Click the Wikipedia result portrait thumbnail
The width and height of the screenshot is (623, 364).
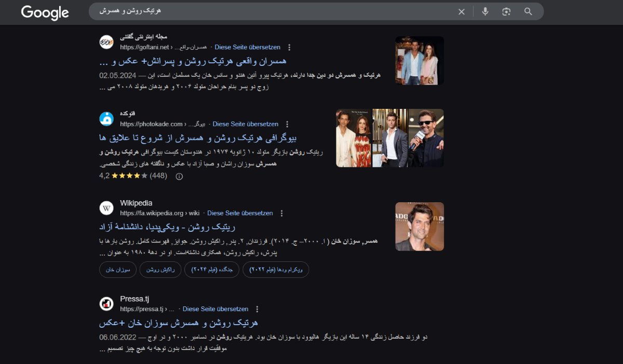coord(419,227)
